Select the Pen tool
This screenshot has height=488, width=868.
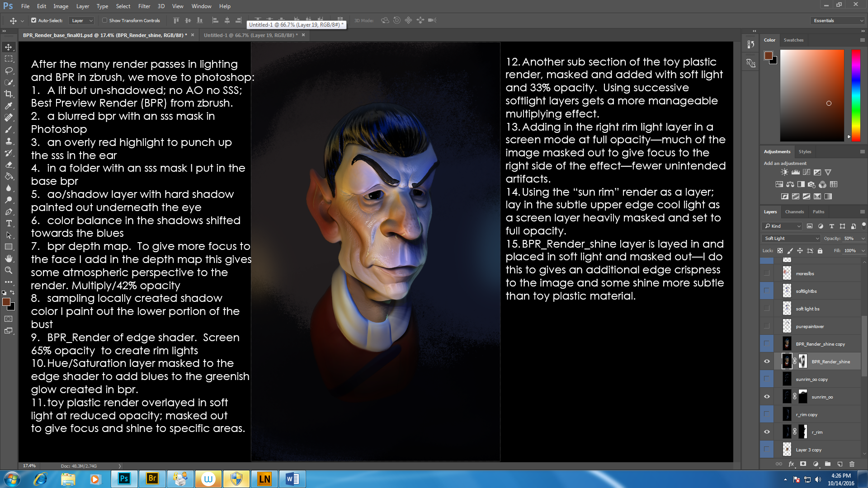coord(9,211)
